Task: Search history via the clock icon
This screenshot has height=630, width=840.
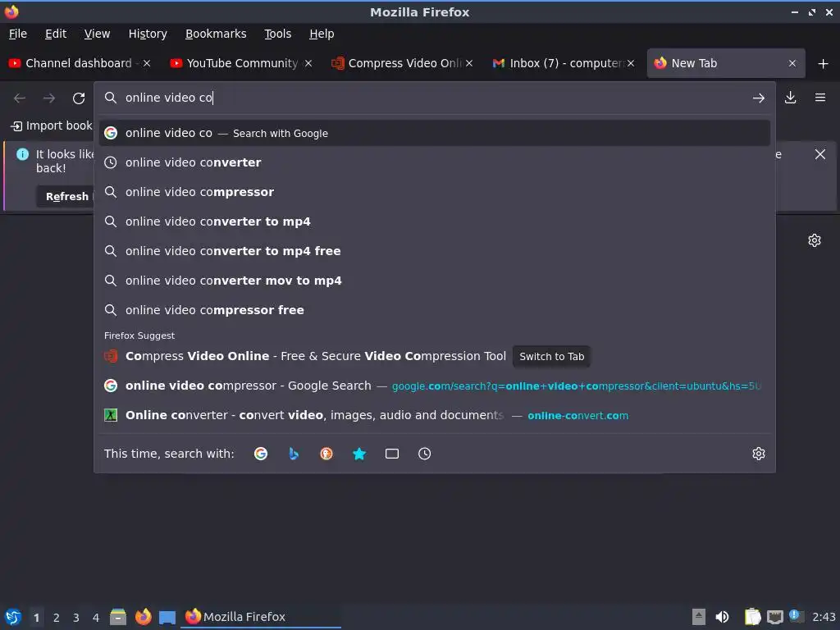Action: 424,454
